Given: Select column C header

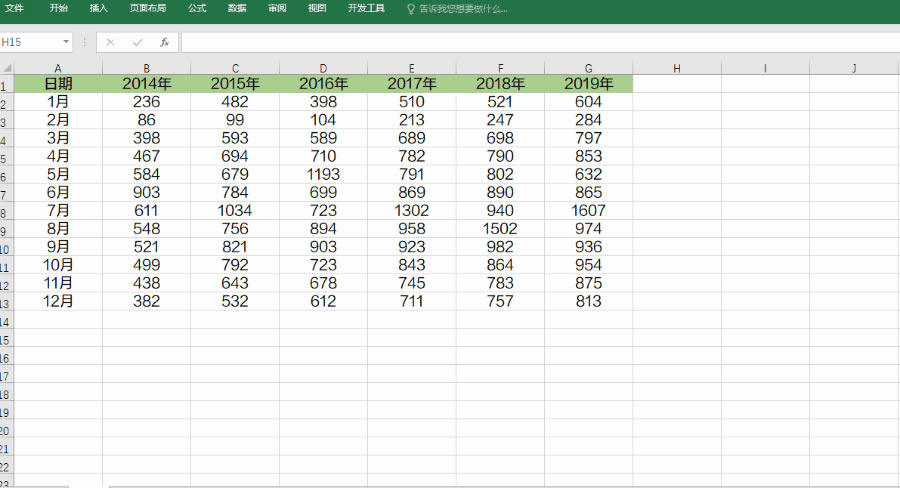Looking at the screenshot, I should pos(235,68).
